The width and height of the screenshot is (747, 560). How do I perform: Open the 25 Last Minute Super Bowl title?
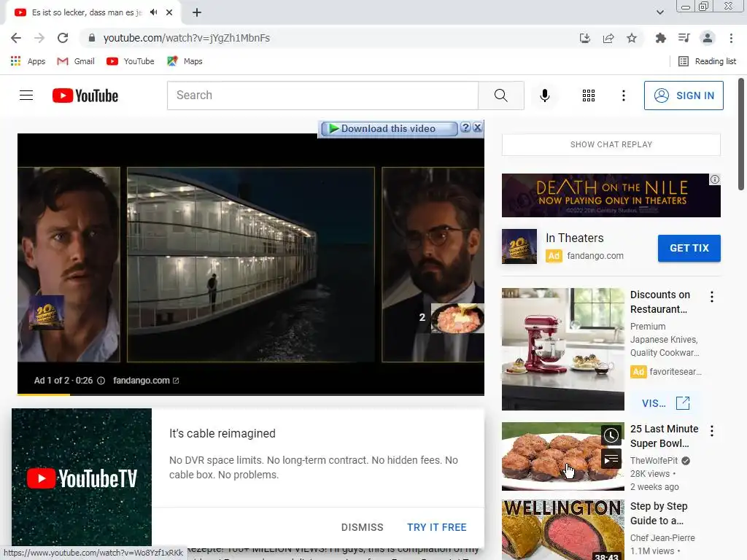664,436
